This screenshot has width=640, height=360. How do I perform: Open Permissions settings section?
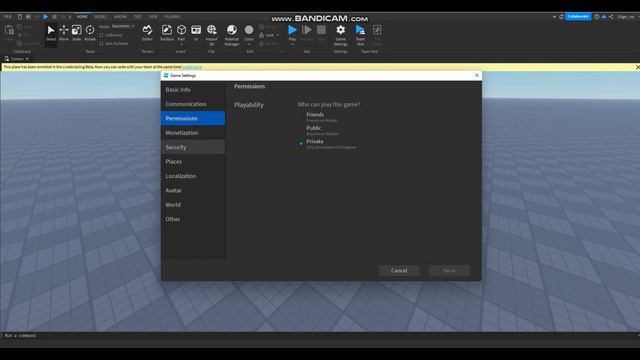point(193,118)
